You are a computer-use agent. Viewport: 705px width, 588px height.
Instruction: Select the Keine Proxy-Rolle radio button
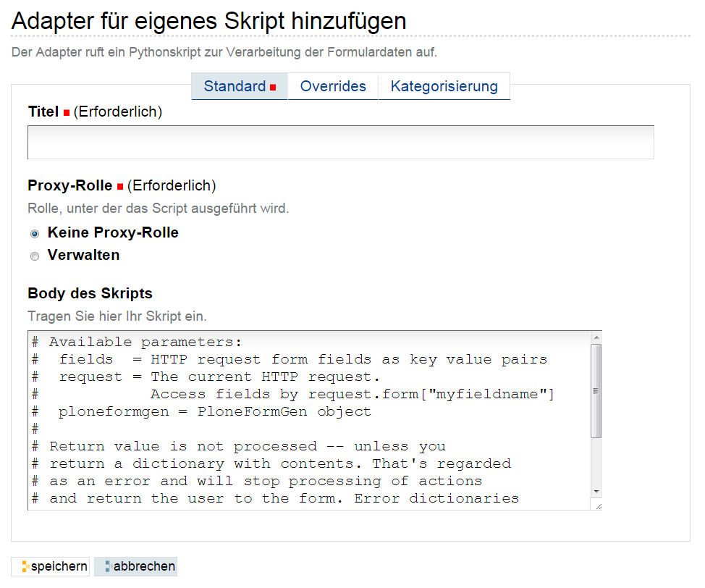click(x=35, y=233)
